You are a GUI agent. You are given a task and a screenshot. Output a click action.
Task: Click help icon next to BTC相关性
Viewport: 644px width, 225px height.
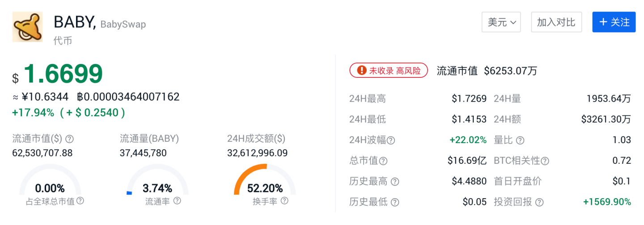pyautogui.click(x=545, y=161)
